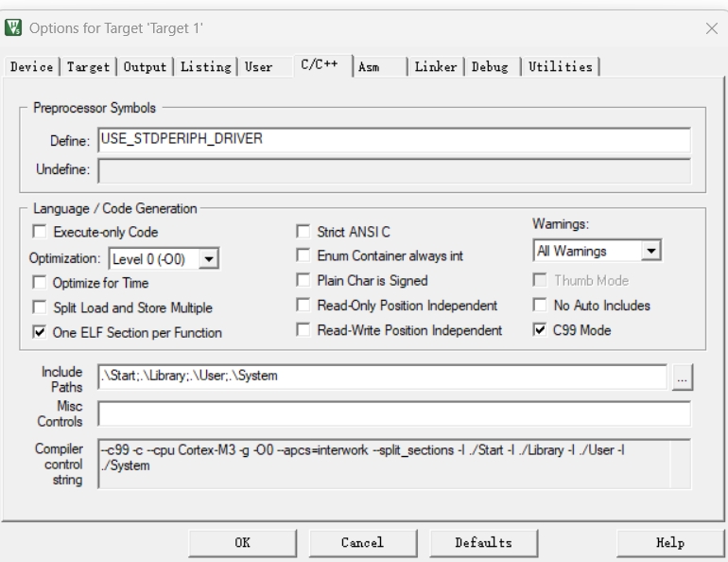Click the Compiler control string box
The height and width of the screenshot is (562, 728).
click(394, 464)
